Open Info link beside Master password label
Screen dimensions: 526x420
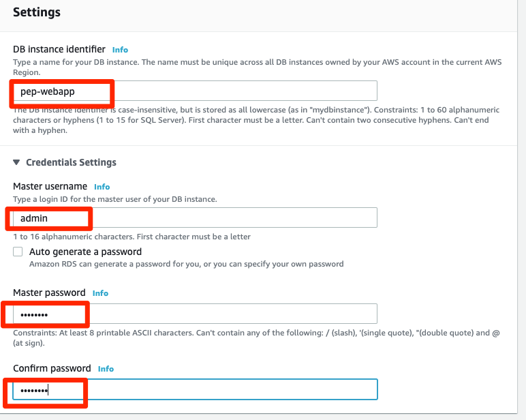(100, 293)
